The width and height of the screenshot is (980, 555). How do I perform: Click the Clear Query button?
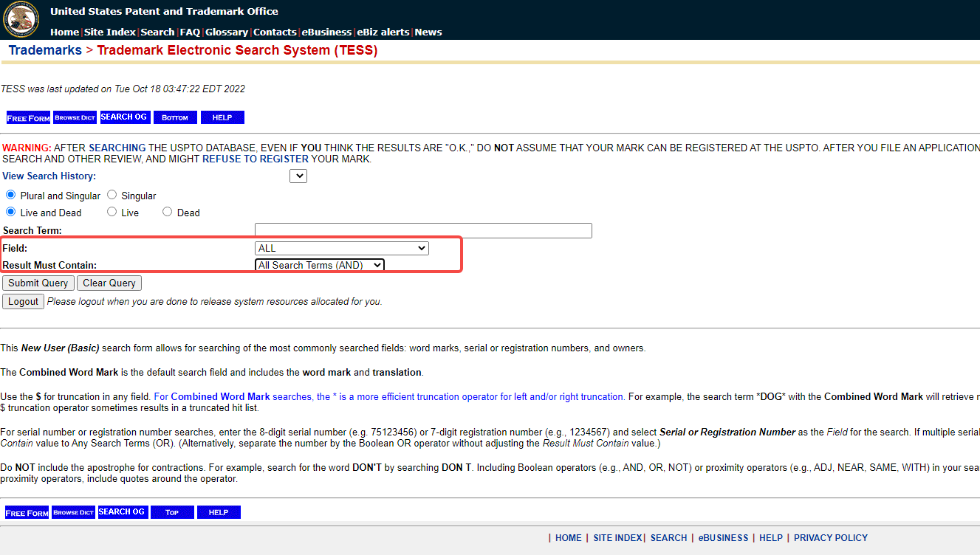pos(109,283)
